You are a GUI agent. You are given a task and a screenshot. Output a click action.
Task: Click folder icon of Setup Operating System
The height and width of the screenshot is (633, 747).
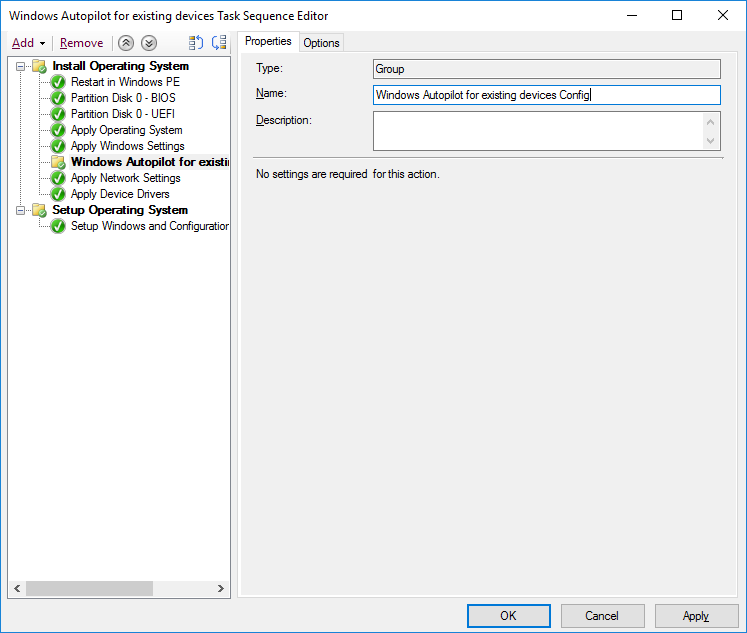(39, 210)
